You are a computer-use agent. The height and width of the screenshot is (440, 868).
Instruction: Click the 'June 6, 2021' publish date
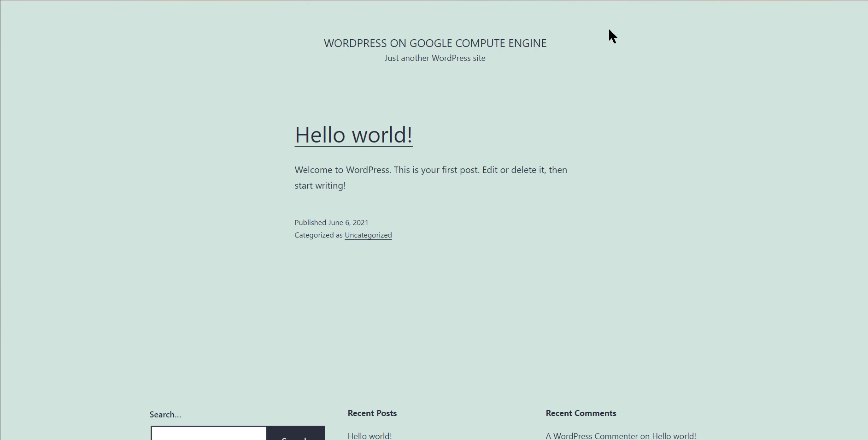[x=348, y=222]
